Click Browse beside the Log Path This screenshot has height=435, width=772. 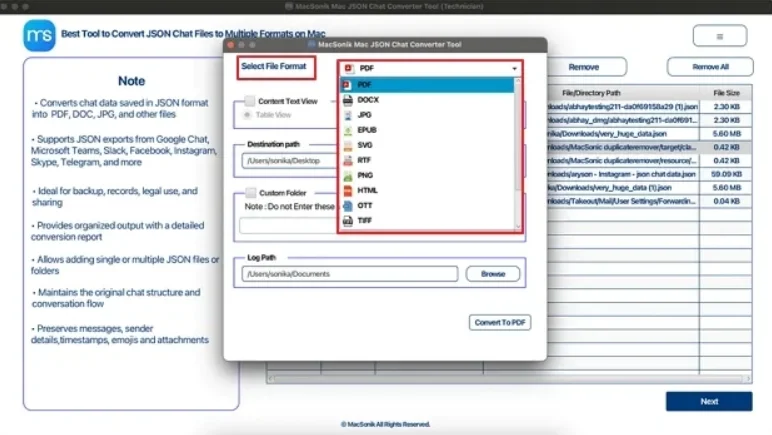493,274
